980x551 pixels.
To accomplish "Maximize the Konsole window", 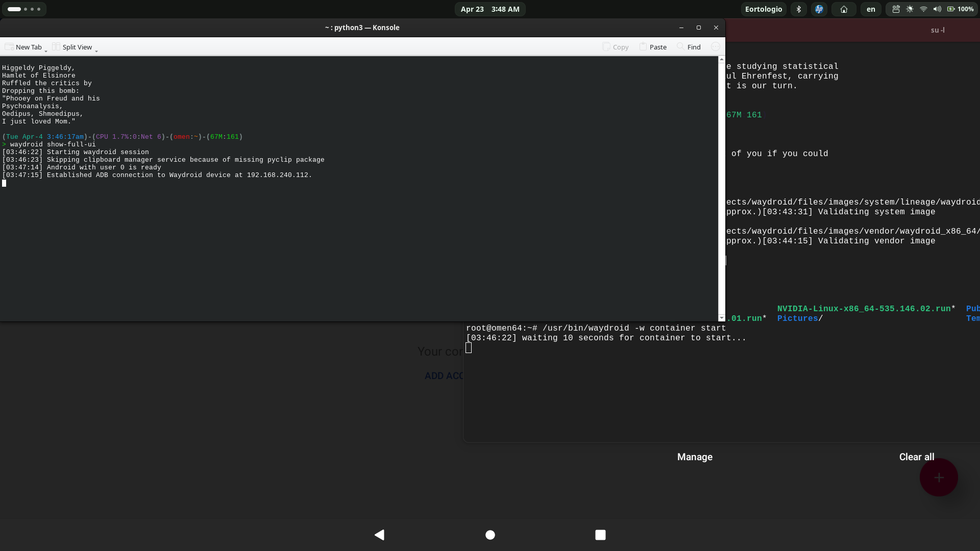I will click(699, 28).
